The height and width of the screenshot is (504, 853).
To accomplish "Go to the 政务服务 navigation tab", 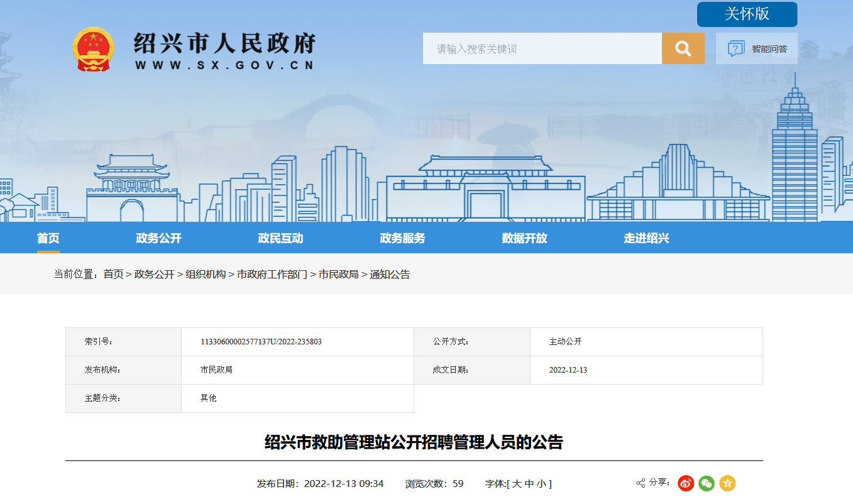I will (402, 238).
